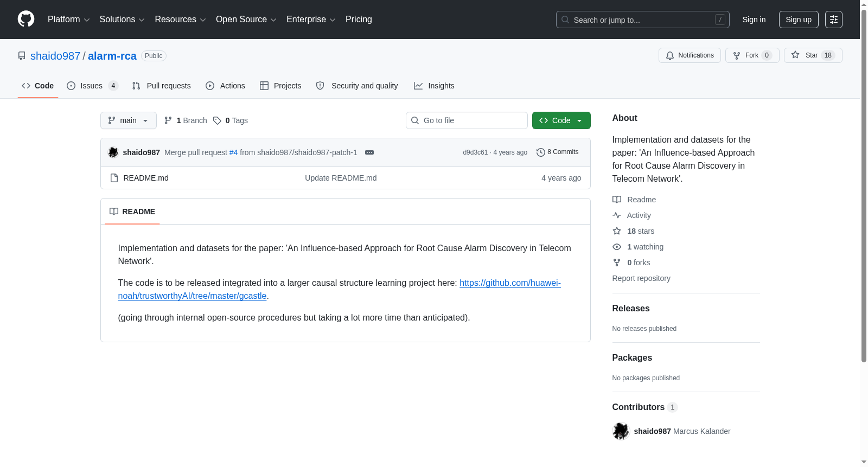The width and height of the screenshot is (868, 467).
Task: Open the green Code clone dropdown
Action: [561, 120]
